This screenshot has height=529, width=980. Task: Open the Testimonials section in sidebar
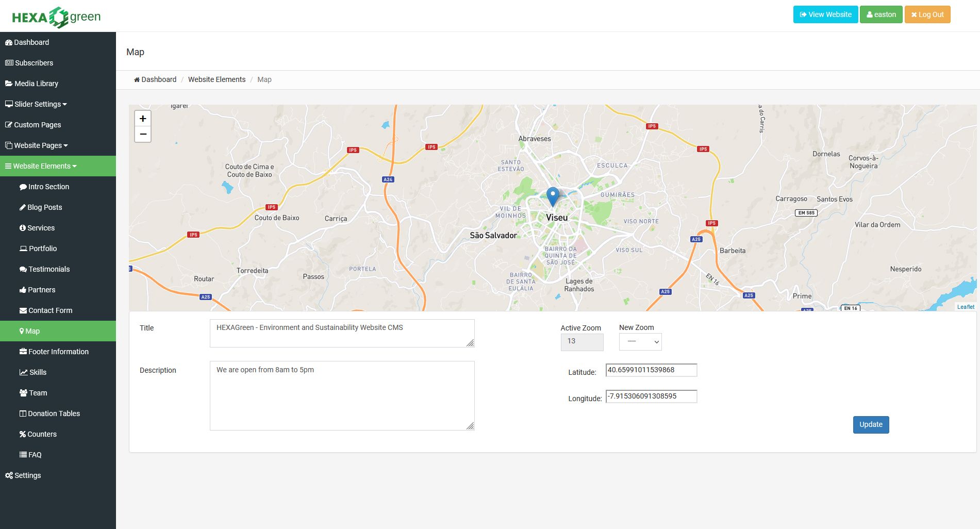click(x=49, y=269)
